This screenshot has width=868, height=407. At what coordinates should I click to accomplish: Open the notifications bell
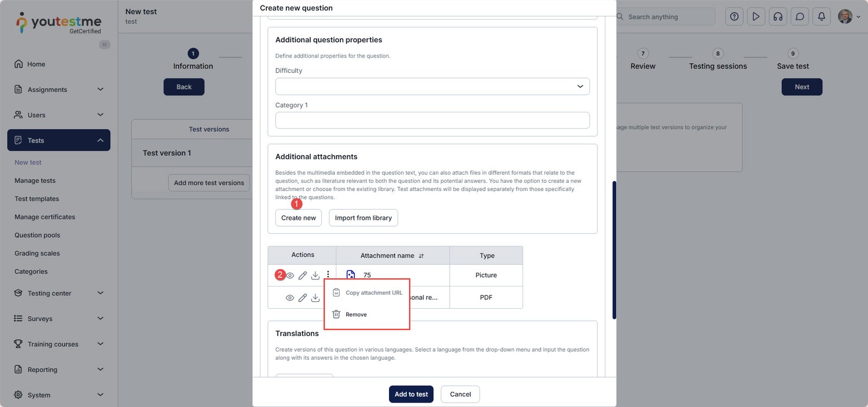point(821,17)
